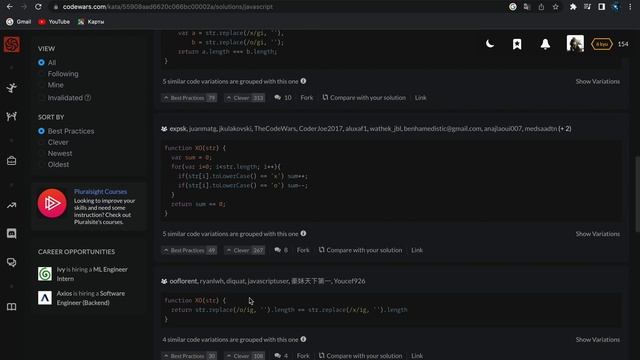This screenshot has width=640, height=360.
Task: Click the Pluralsight play logo
Action: 52,203
